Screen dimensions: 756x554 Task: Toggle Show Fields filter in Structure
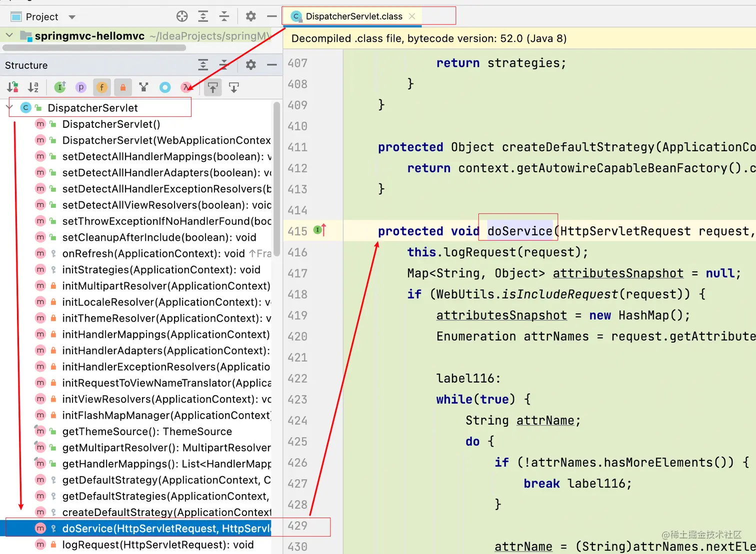point(102,87)
